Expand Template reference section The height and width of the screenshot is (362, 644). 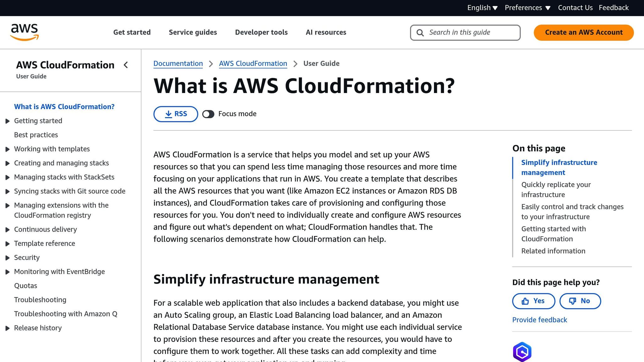click(x=8, y=244)
